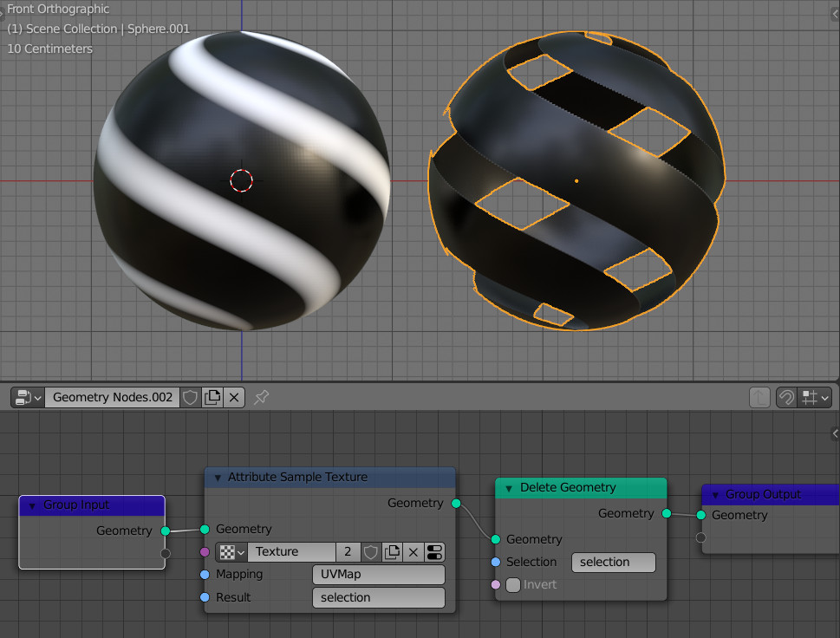Click the Delete Geometry selection field
Screen dimensions: 840x638
pos(614,562)
